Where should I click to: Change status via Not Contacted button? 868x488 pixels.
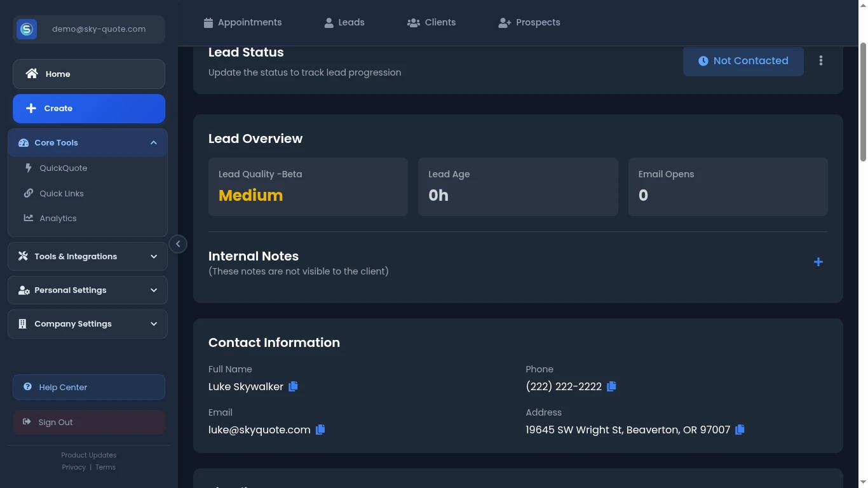[x=743, y=60]
